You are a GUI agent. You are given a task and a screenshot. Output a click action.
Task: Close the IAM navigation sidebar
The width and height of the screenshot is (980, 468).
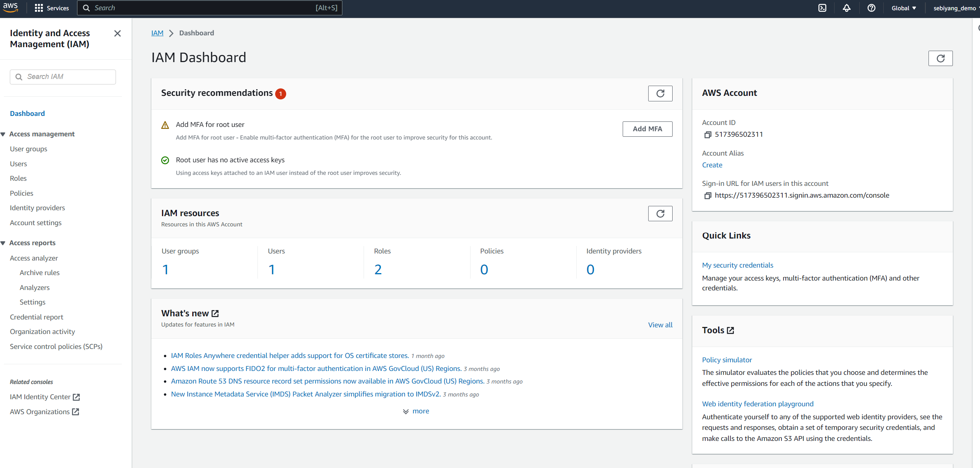coord(117,33)
